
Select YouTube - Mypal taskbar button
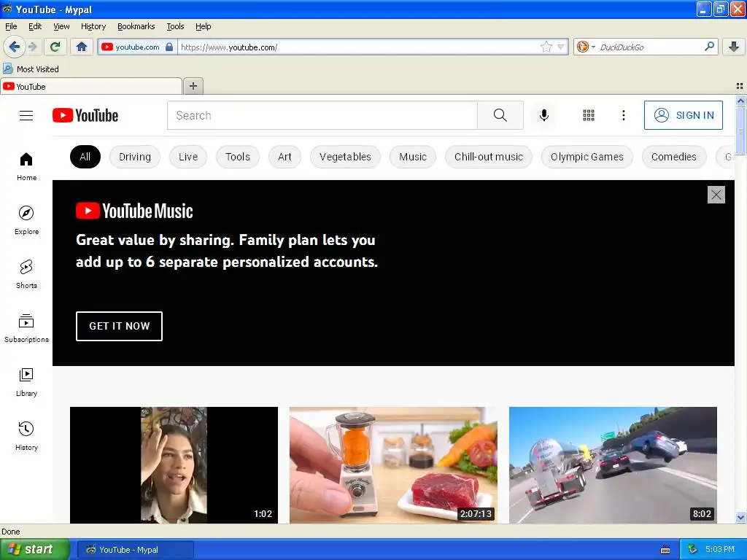point(135,550)
